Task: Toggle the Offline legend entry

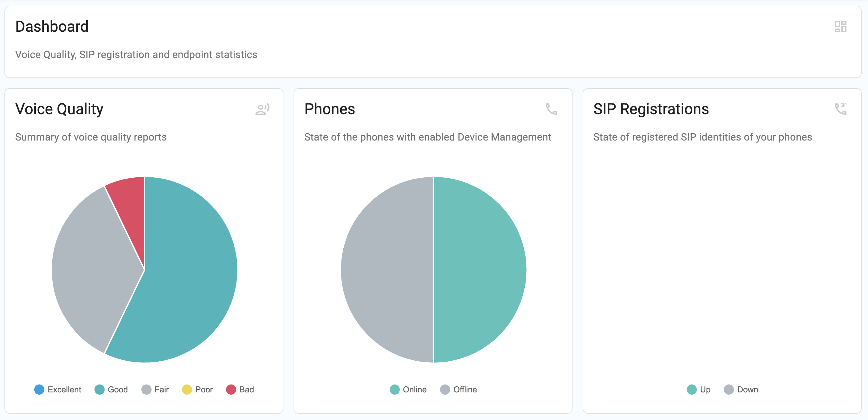Action: (x=459, y=389)
